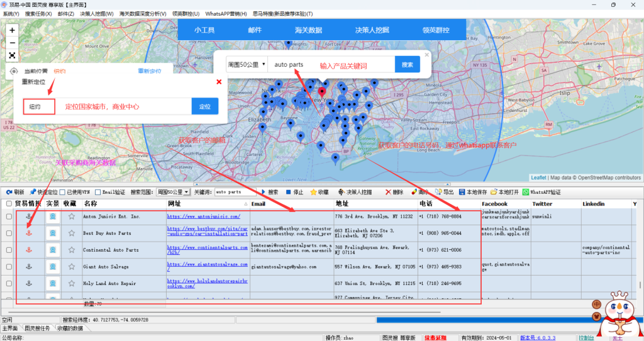Click the WhatsAPP验证 toolbar button
Viewport: 644px width, 341px height.
click(541, 192)
